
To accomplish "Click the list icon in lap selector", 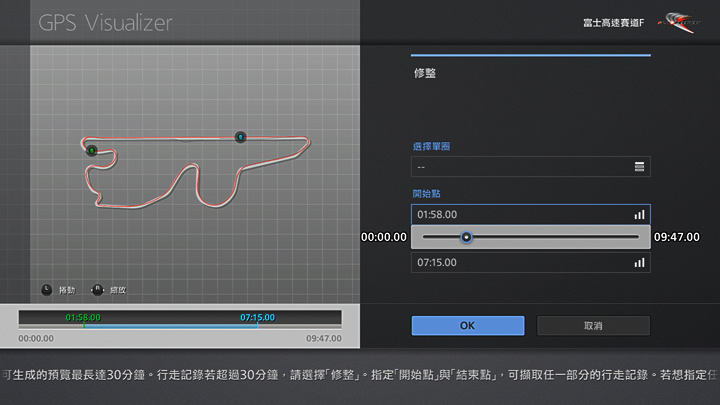I will tap(639, 166).
